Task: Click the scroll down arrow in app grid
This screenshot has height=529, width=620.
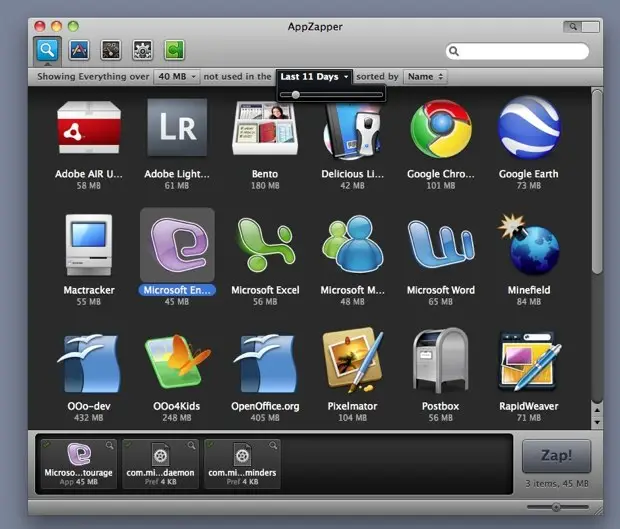Action: pos(597,422)
